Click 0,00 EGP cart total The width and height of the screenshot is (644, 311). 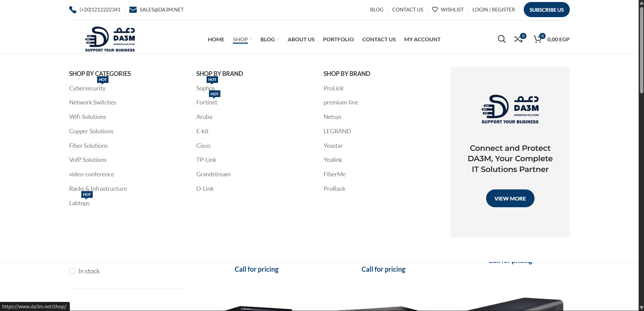pyautogui.click(x=558, y=39)
